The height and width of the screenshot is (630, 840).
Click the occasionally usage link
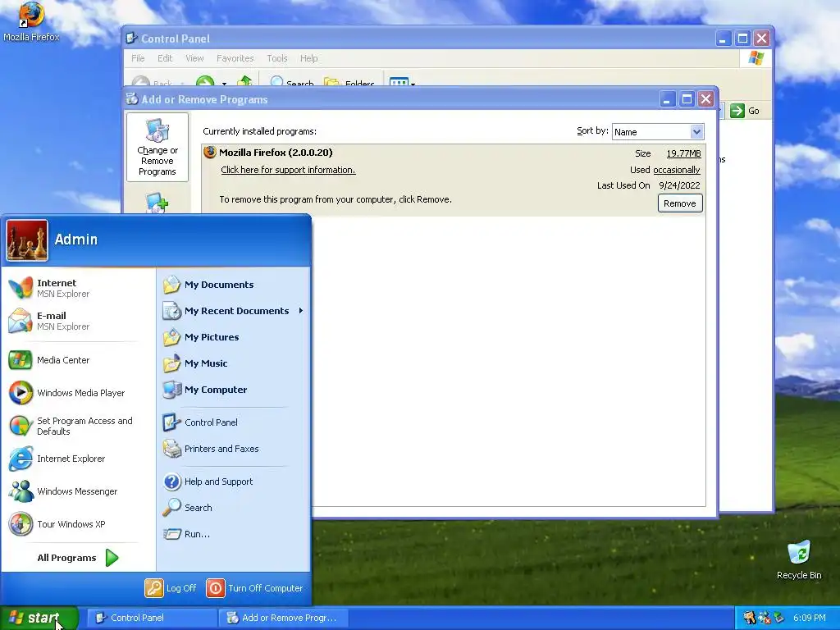(x=677, y=170)
